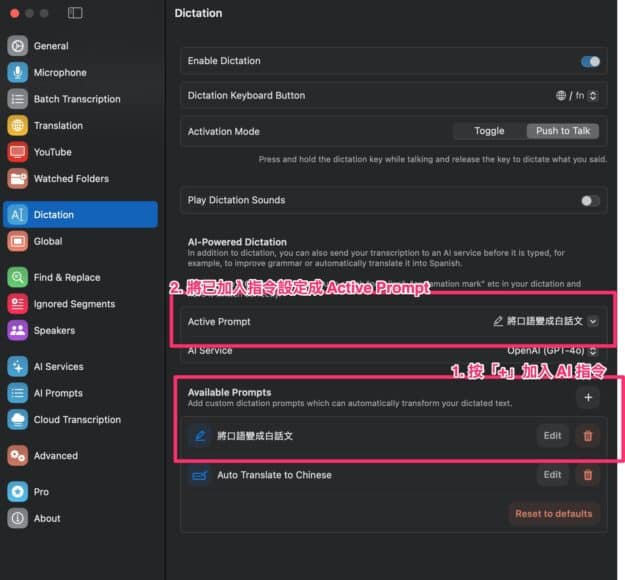The image size is (625, 580).
Task: Go to Find & Replace settings
Action: tap(66, 277)
